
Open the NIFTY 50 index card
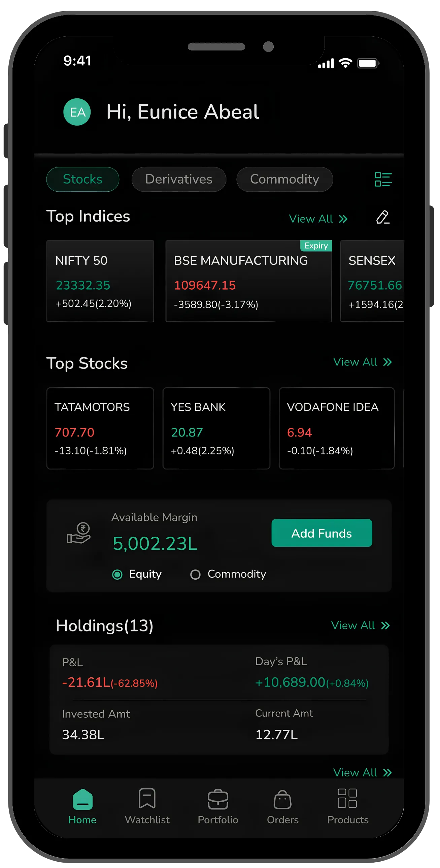[100, 281]
